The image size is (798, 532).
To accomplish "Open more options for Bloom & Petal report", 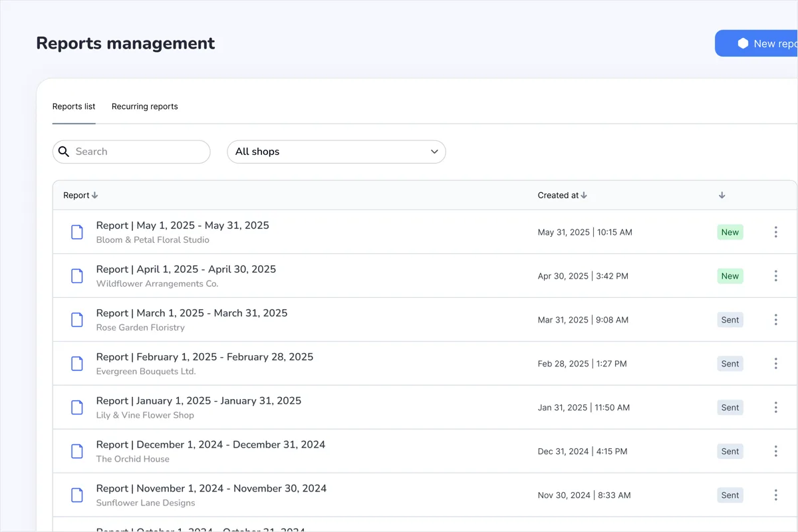I will point(775,232).
